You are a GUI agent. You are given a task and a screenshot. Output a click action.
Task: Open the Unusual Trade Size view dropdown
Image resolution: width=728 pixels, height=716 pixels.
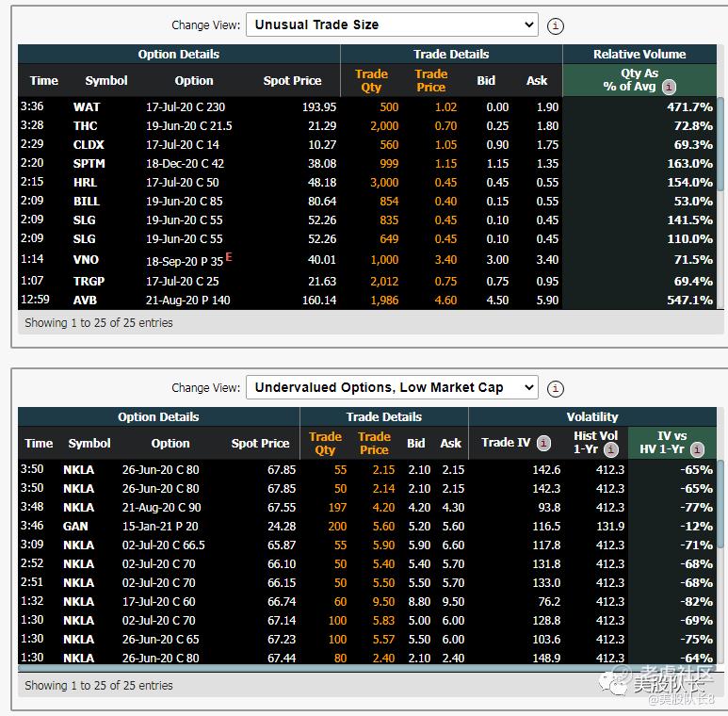[392, 24]
